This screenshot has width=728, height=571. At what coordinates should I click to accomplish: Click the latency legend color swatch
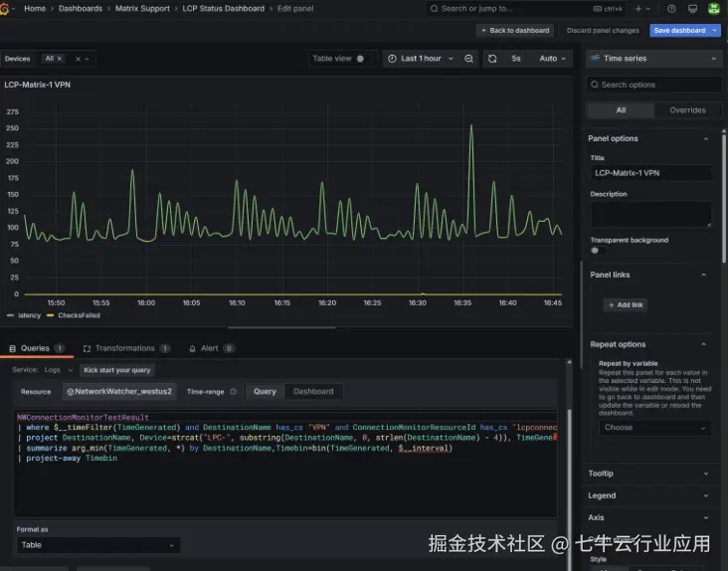click(10, 315)
